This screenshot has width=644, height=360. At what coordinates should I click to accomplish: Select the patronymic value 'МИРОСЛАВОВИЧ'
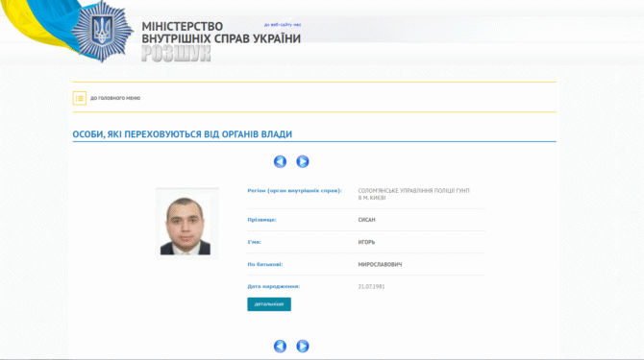380,264
